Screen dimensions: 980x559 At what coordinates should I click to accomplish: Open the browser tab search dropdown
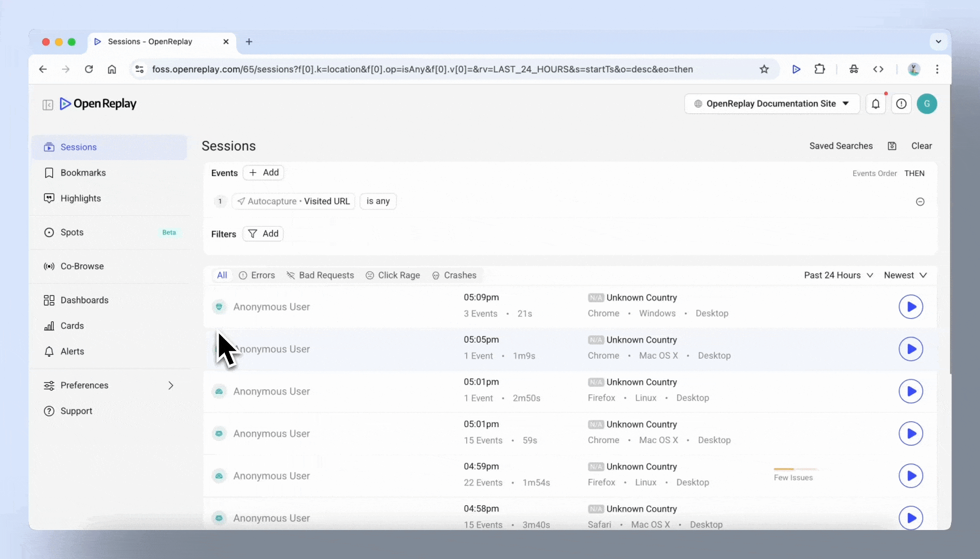click(x=938, y=42)
